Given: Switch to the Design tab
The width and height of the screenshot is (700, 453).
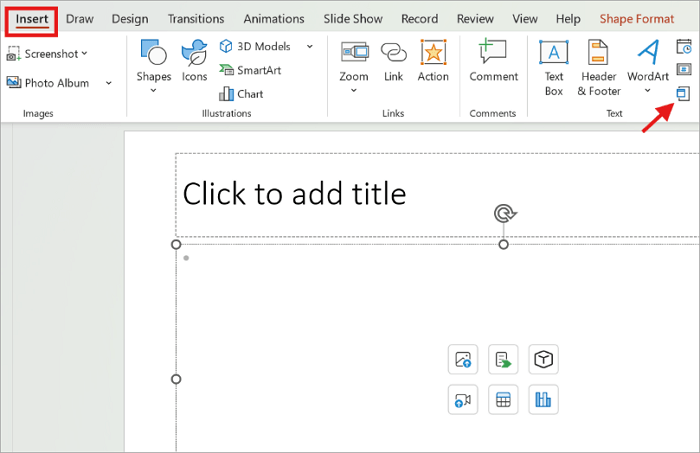Looking at the screenshot, I should pos(130,19).
